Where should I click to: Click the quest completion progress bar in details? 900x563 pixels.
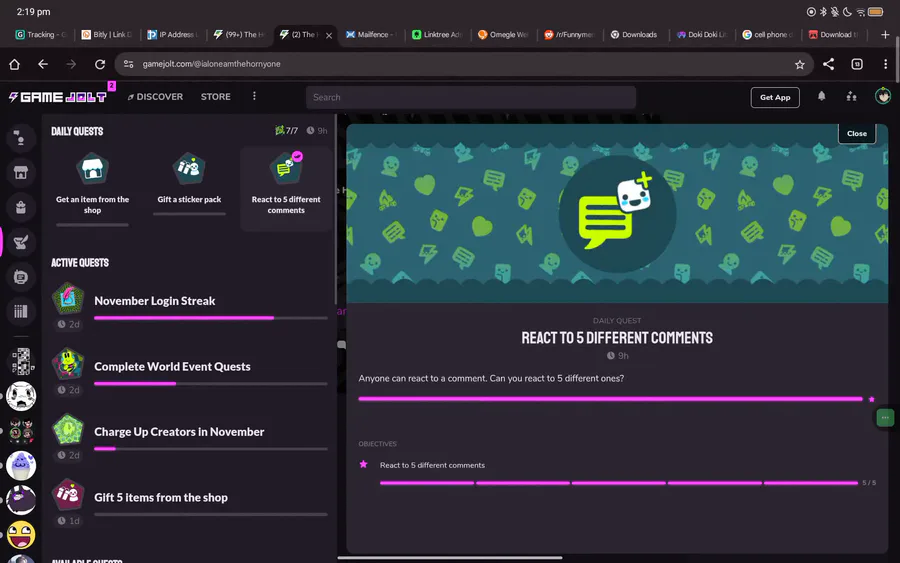(611, 399)
